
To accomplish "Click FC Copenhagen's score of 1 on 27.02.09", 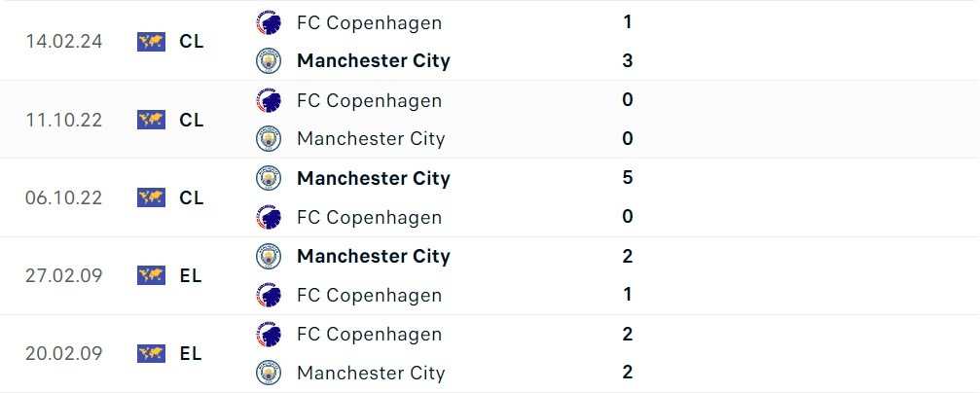I will (x=627, y=295).
